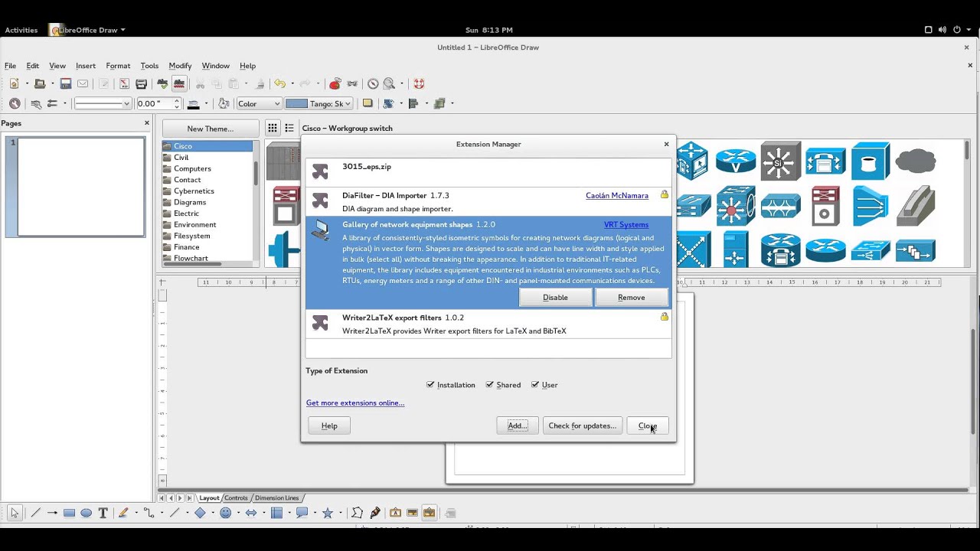The image size is (980, 551).
Task: Select the arrow Select tool
Action: [15, 513]
